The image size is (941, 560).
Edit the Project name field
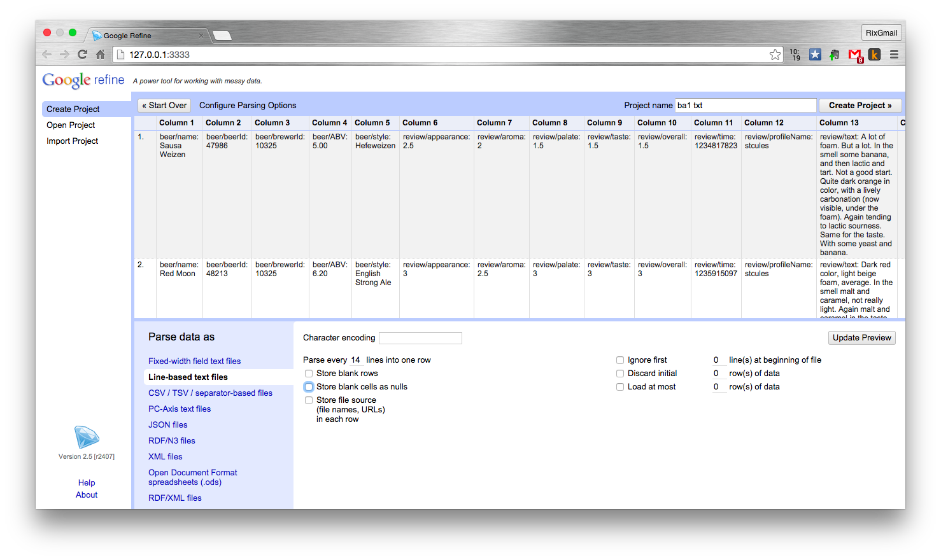(746, 106)
